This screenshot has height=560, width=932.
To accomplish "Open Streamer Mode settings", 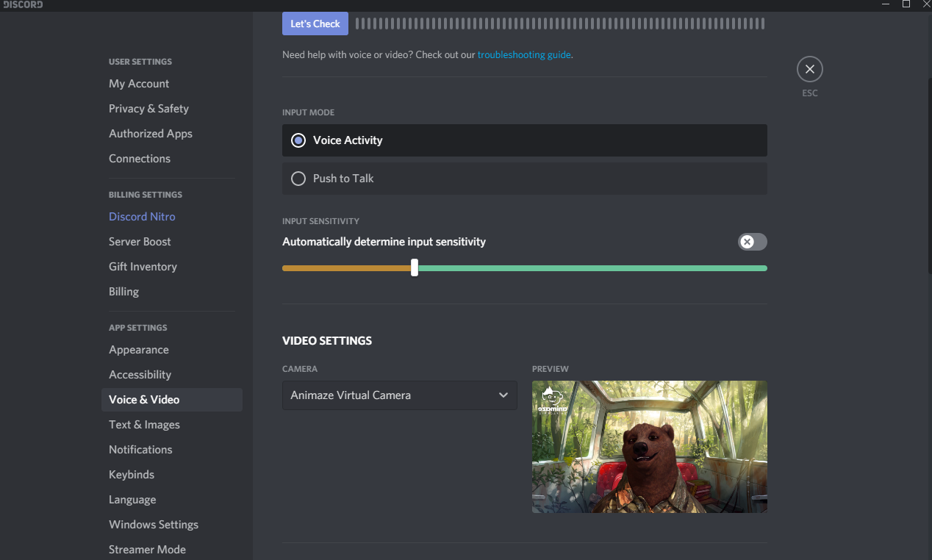I will click(x=147, y=549).
